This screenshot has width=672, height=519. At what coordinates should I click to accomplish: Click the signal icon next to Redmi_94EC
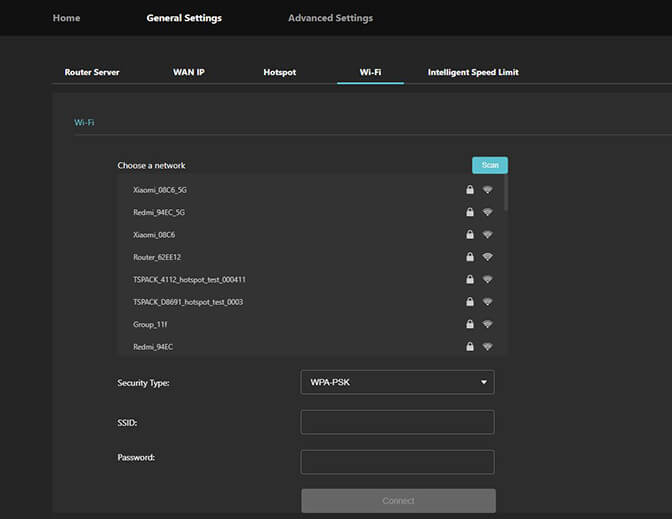(487, 346)
